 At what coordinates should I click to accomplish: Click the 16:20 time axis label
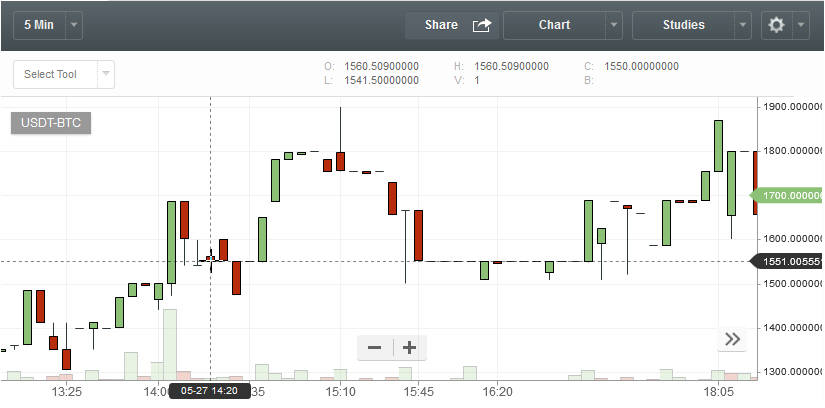tap(497, 392)
